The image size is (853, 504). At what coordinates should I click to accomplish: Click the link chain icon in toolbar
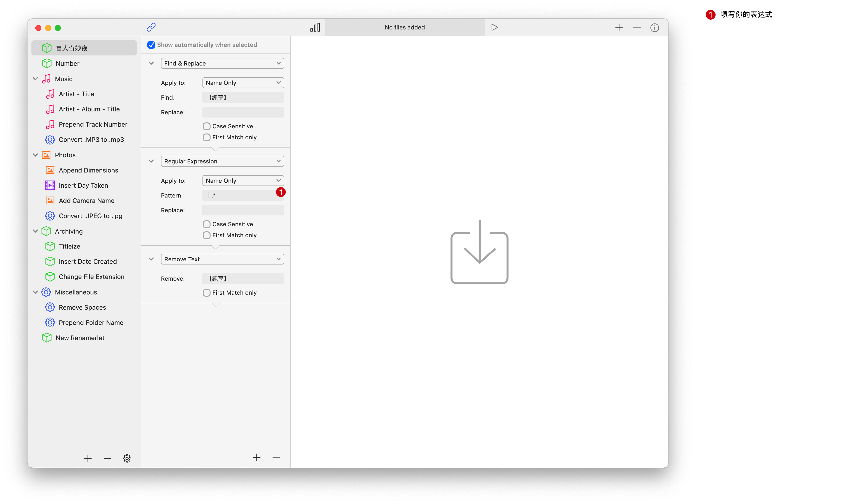pos(151,27)
